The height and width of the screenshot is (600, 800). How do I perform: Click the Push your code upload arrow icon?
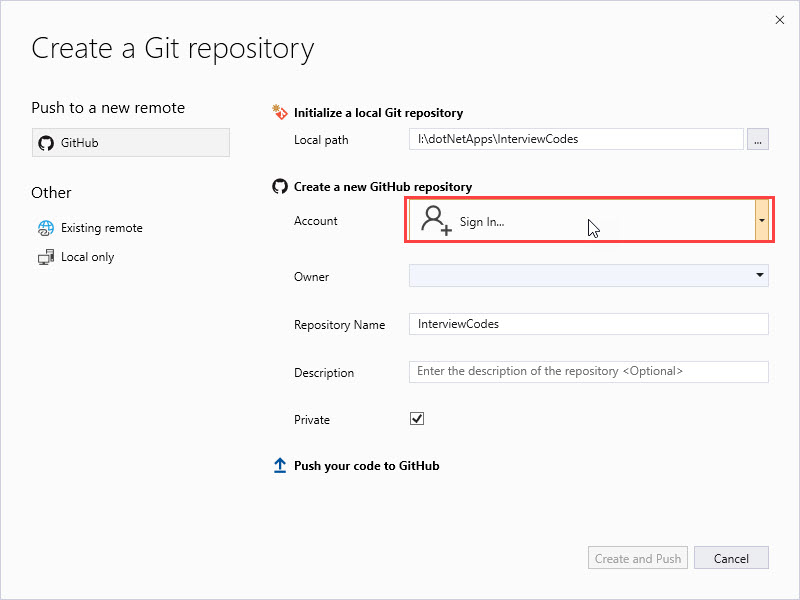(x=280, y=466)
